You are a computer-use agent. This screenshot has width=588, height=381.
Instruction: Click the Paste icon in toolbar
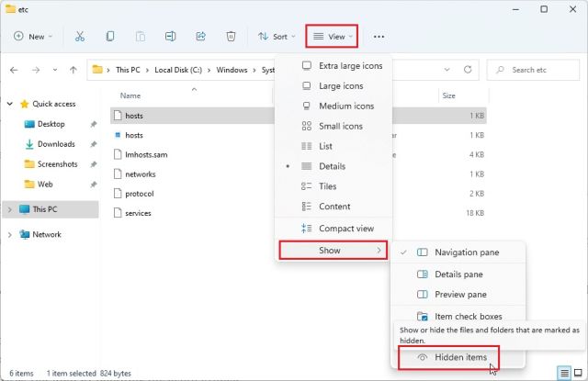point(141,37)
